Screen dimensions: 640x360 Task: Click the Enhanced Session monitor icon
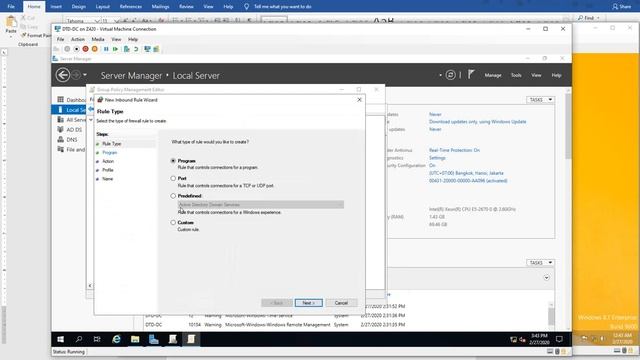pos(147,49)
